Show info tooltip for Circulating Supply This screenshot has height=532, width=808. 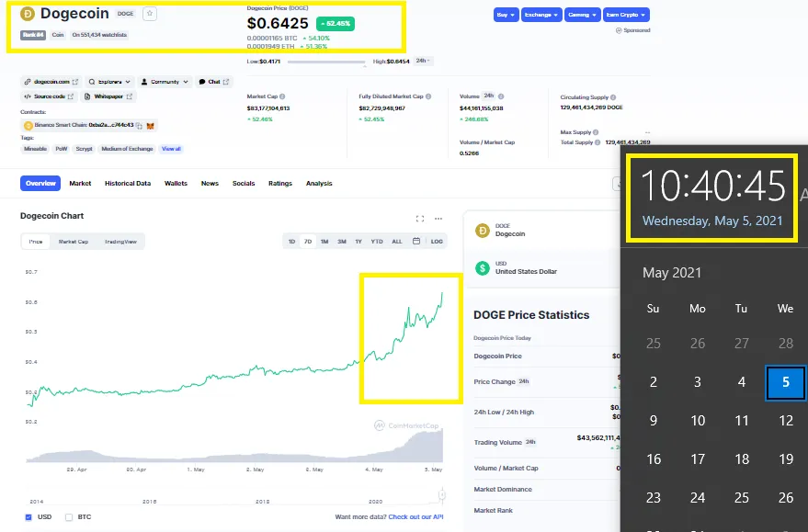point(613,96)
